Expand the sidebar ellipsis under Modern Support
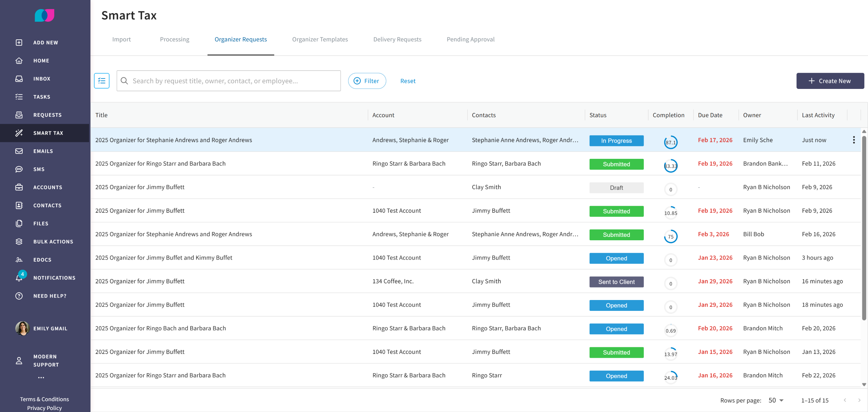Viewport: 868px width, 412px height. (41, 377)
